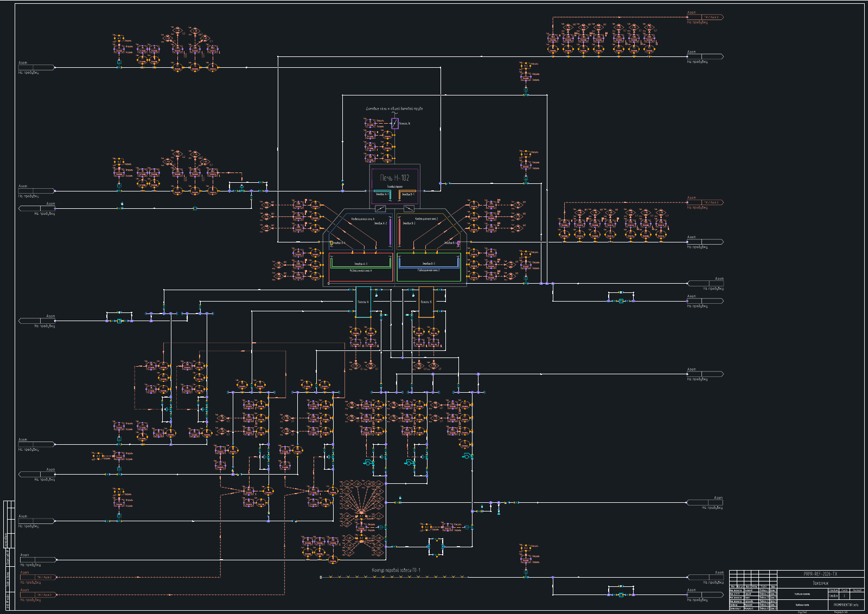This screenshot has width=868, height=614.
Task: Select the orange Полость 15 block
Action: [426, 302]
